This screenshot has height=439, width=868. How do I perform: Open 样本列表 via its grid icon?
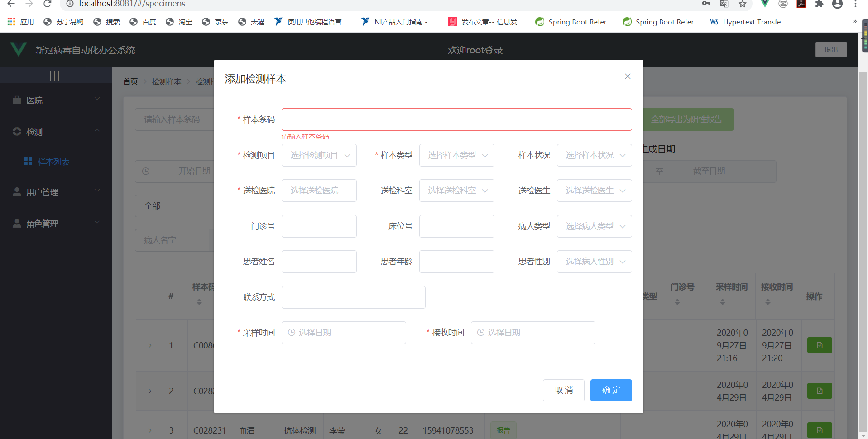(28, 161)
